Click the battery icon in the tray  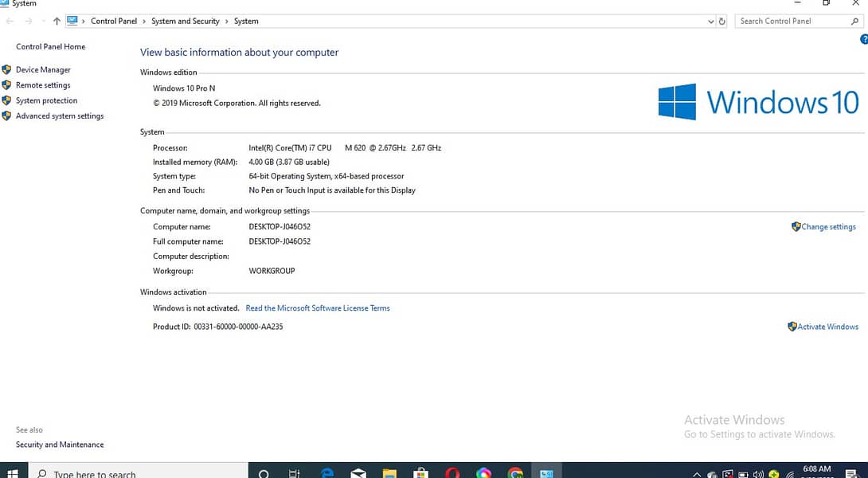click(744, 475)
